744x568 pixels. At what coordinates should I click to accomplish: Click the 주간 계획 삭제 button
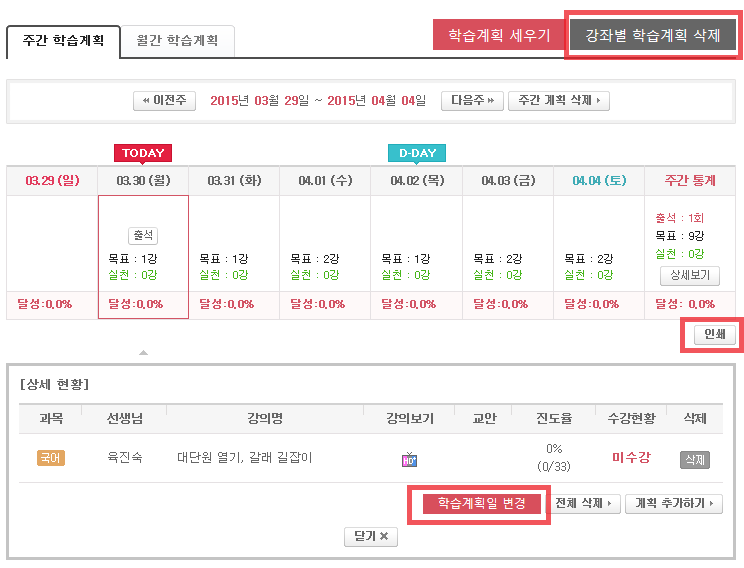pyautogui.click(x=559, y=101)
